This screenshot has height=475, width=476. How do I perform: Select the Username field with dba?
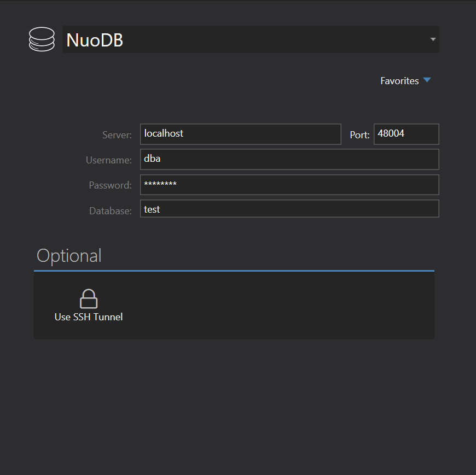(289, 160)
